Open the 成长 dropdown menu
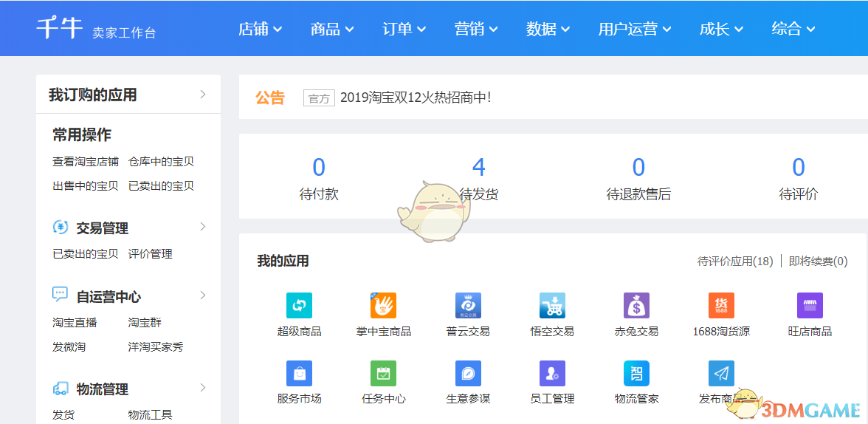Viewport: 868px width, 424px height. [x=721, y=29]
